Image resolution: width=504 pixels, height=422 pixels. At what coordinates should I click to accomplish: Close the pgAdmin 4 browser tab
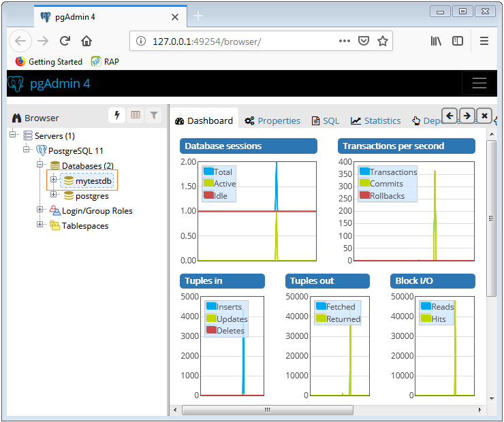175,17
